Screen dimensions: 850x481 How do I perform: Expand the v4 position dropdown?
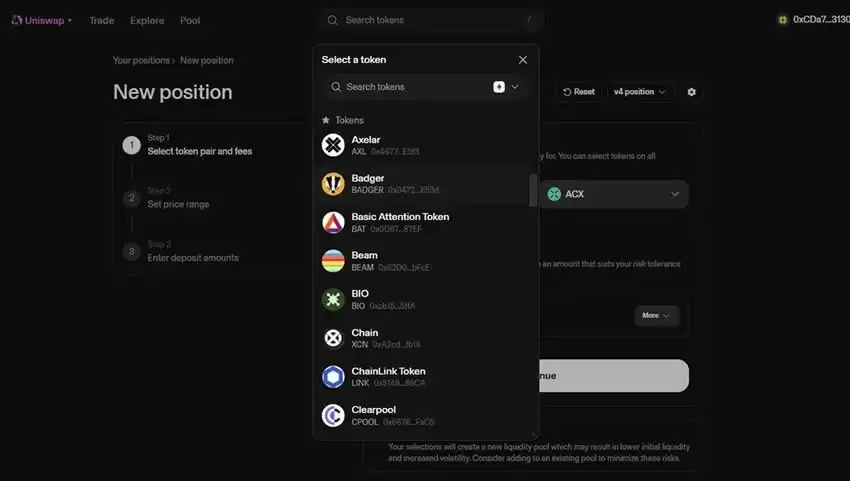640,92
